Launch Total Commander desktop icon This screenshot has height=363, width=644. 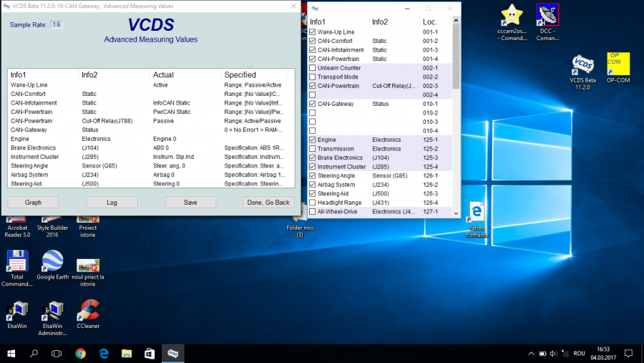click(x=16, y=262)
